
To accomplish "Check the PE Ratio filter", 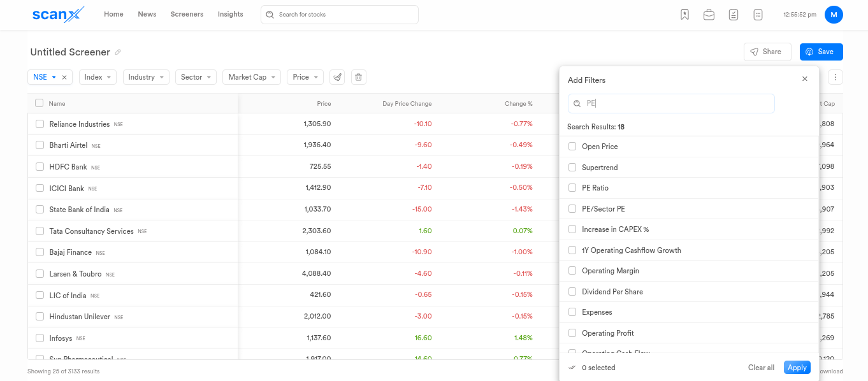I will [x=572, y=188].
